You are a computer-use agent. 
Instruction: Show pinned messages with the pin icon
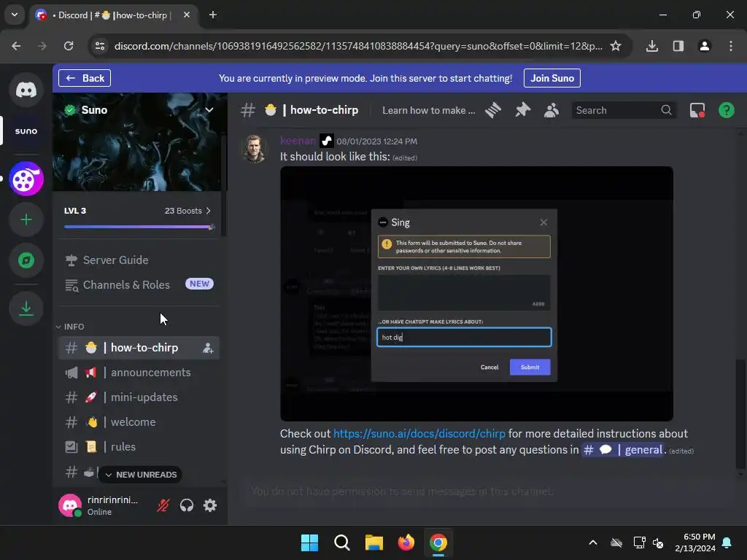click(522, 110)
